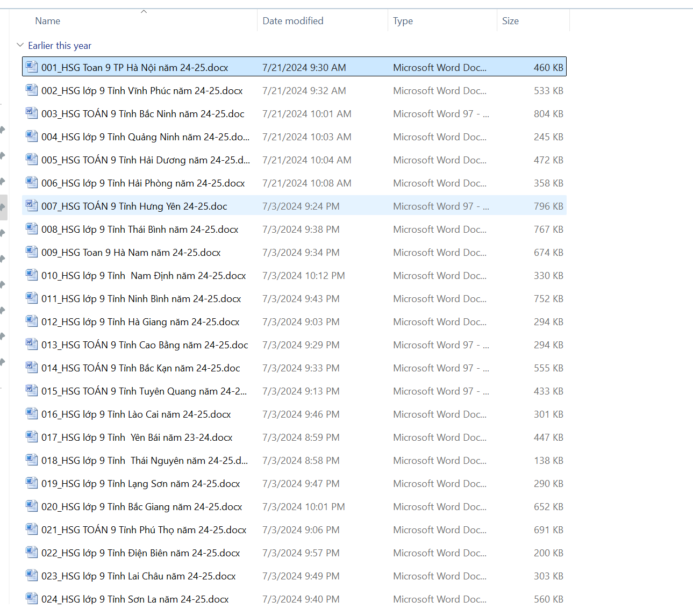Select file name 021_HSG TOÁN 9 Tỉnh Phú Thọ năm 24-25.docx

click(x=144, y=530)
